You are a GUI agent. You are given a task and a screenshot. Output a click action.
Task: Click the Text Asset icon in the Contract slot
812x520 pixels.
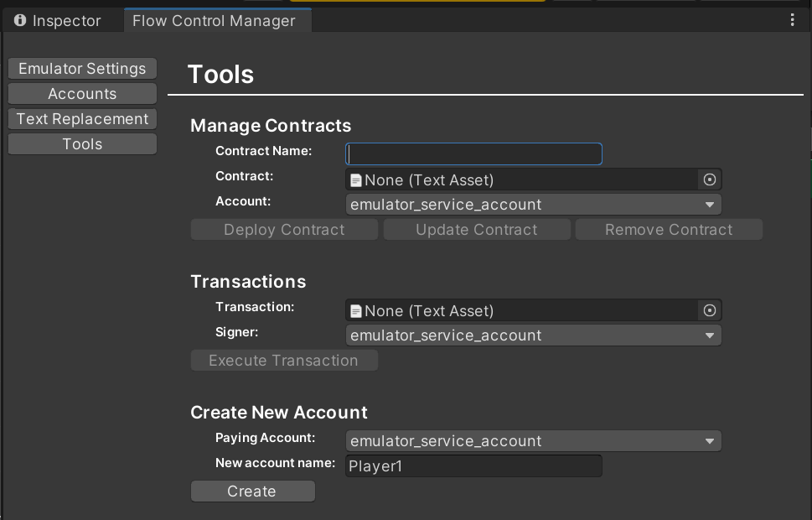point(354,179)
